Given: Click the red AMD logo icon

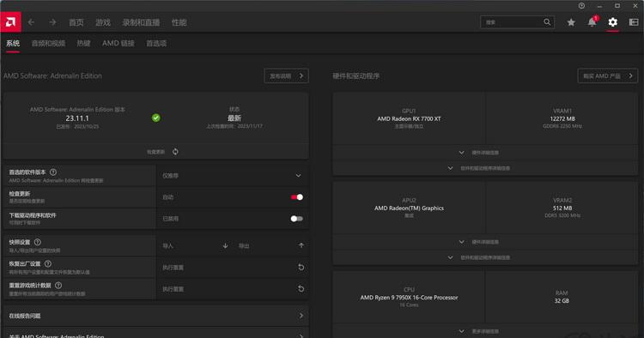Looking at the screenshot, I should pyautogui.click(x=10, y=22).
